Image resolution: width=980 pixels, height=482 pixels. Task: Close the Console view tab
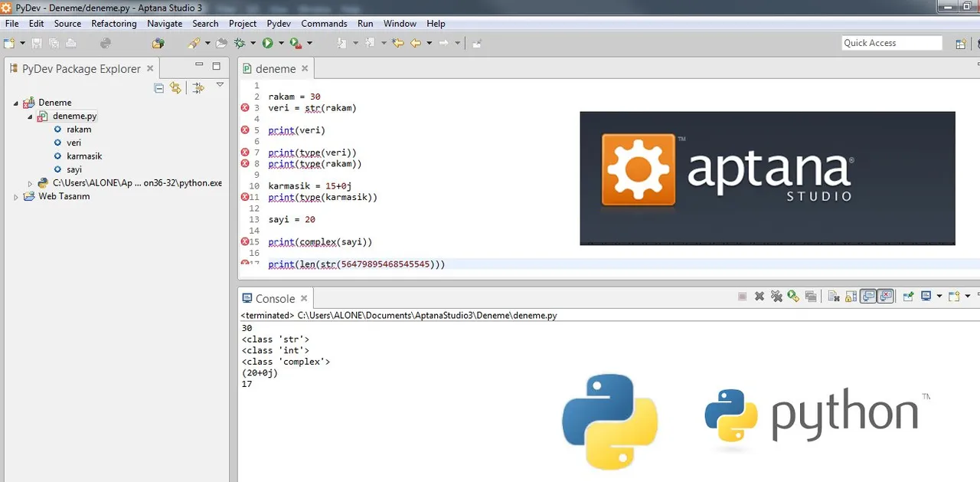[x=304, y=298]
